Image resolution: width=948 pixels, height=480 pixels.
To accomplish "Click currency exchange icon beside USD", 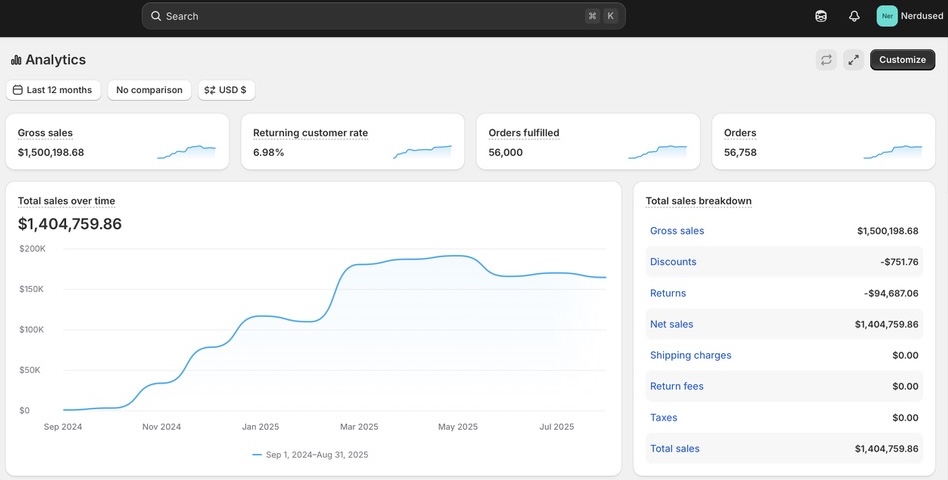I will point(210,90).
